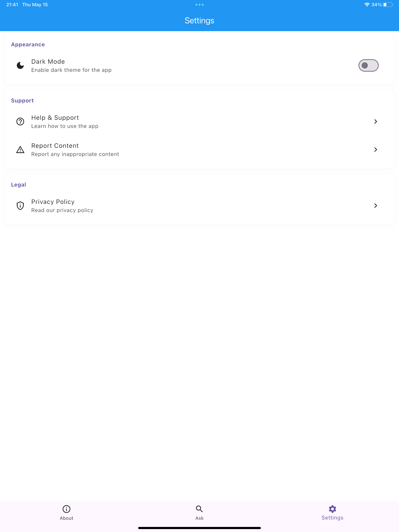Click the Help & Support question mark icon
The image size is (399, 532).
(20, 122)
